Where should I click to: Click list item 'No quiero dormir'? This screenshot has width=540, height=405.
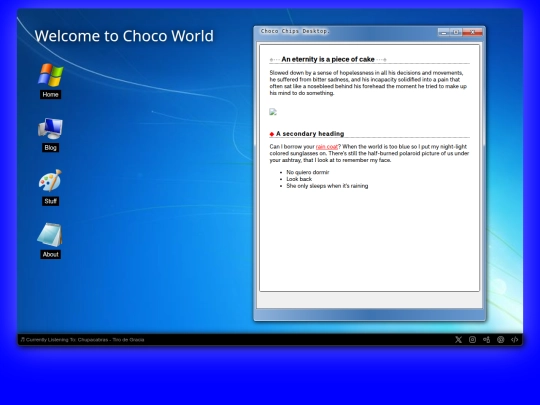tap(308, 172)
